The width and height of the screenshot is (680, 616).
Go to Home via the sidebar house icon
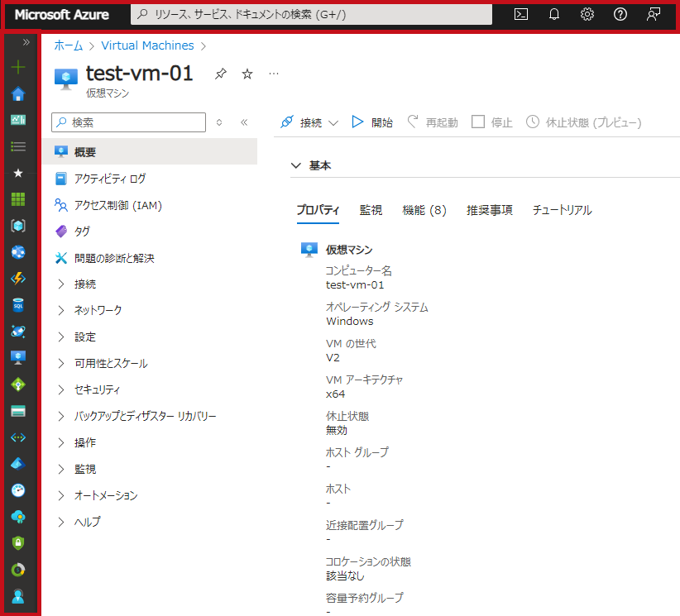(18, 93)
